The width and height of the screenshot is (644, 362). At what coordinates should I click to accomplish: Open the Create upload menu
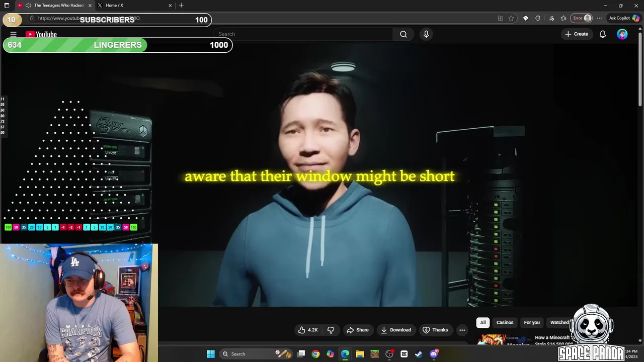(x=577, y=34)
